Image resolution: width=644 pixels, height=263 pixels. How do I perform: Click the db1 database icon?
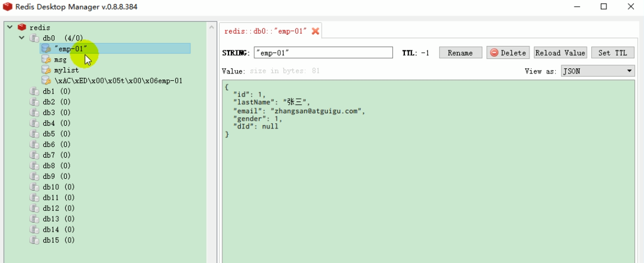[34, 91]
